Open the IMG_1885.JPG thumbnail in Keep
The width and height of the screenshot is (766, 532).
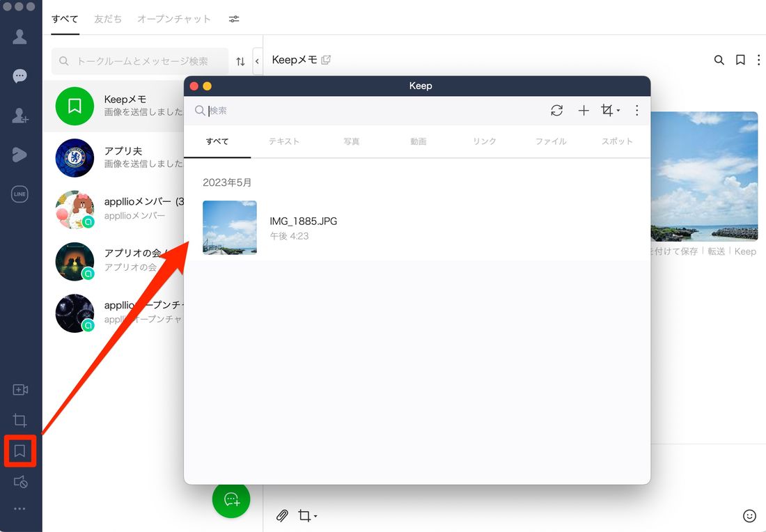click(230, 228)
